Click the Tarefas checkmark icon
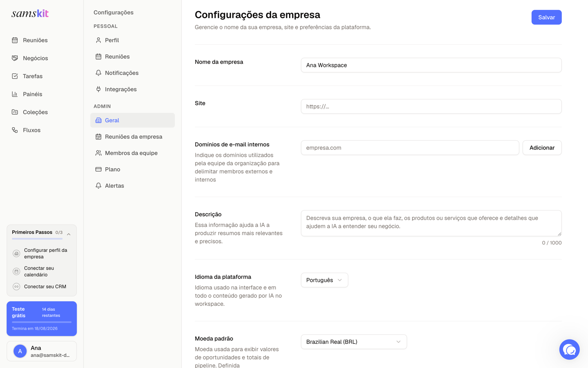 [x=15, y=76]
